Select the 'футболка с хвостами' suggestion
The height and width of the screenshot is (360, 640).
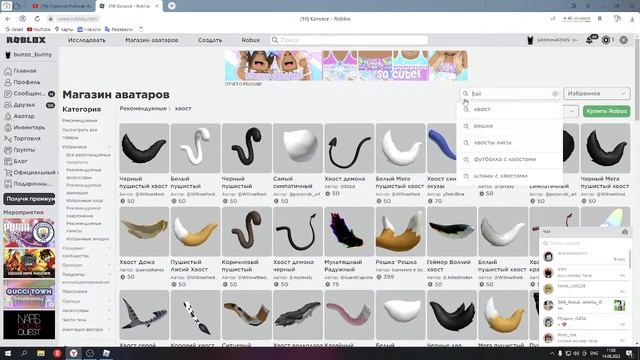509,160
